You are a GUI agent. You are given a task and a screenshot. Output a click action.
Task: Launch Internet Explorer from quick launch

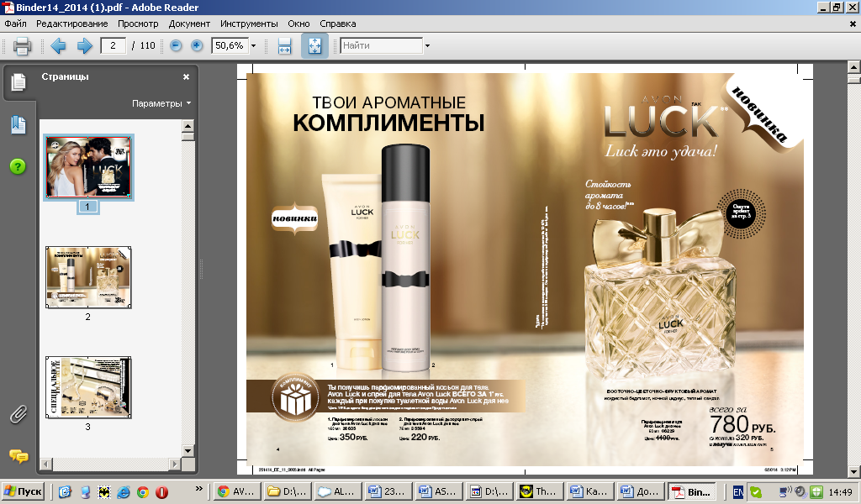tap(124, 492)
